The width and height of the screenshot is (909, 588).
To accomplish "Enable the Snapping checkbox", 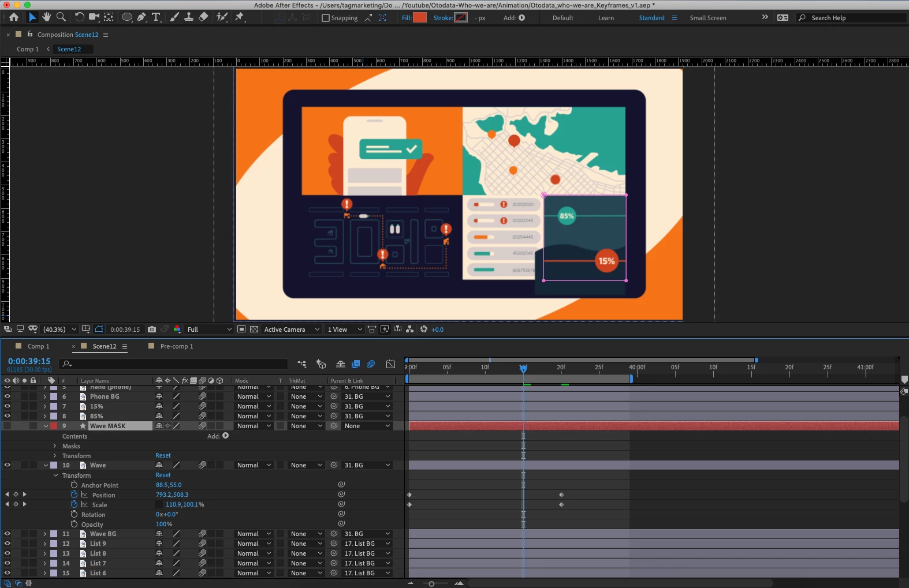I will click(x=326, y=18).
